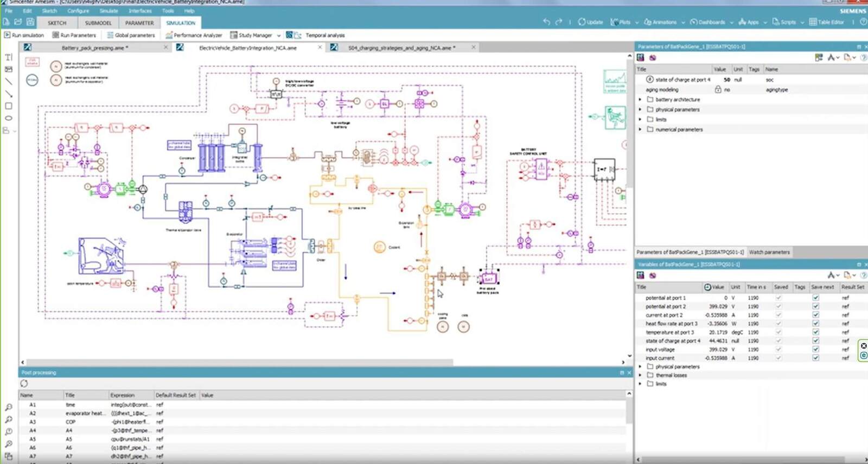
Task: Toggle Save next for temperature at port 3
Action: coord(815,332)
